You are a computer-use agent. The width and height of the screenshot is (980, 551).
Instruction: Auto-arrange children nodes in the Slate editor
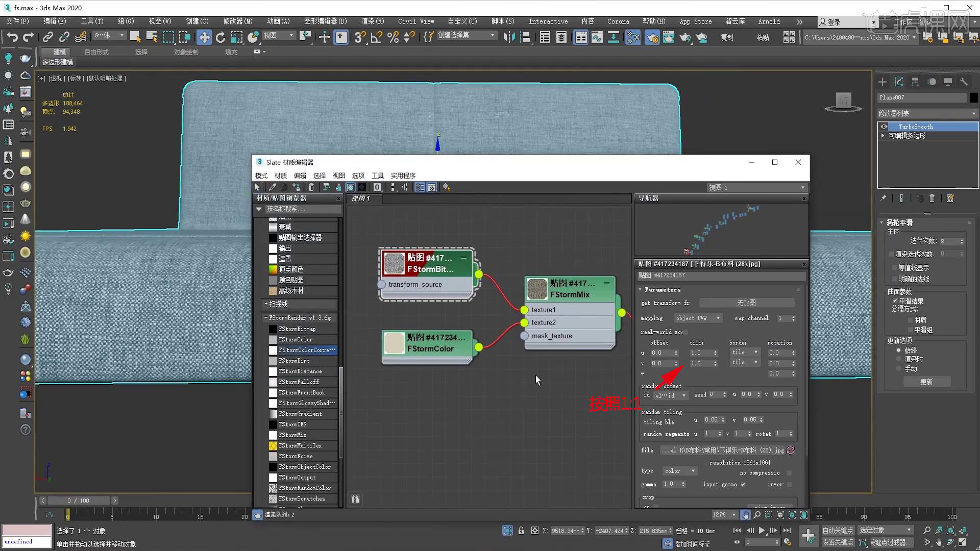click(x=326, y=187)
